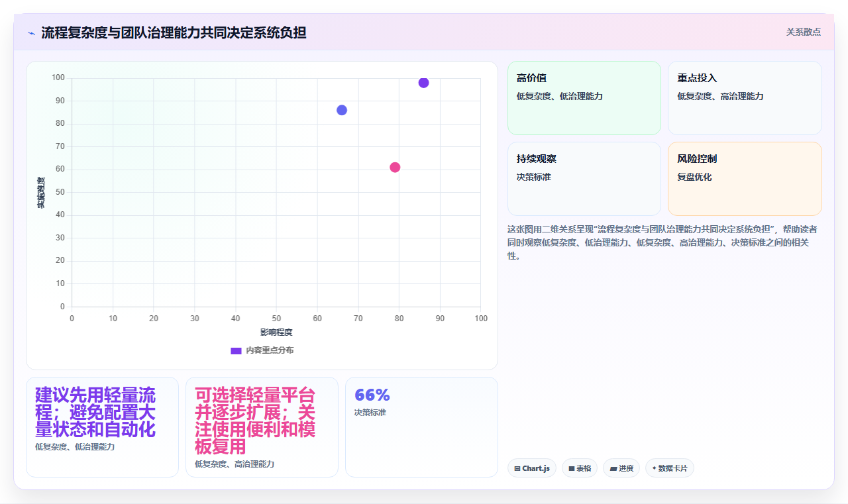Click the blue scatter point near 66
Screen dimensions: 848x504
point(342,110)
